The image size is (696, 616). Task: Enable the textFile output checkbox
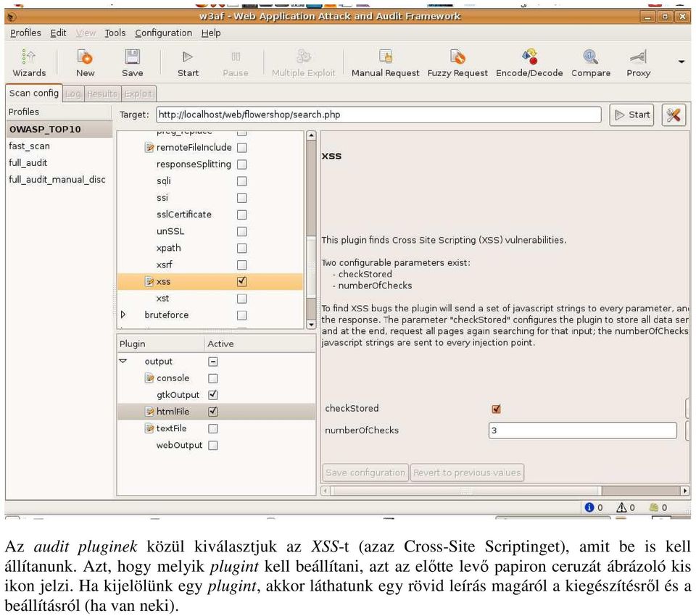point(213,428)
